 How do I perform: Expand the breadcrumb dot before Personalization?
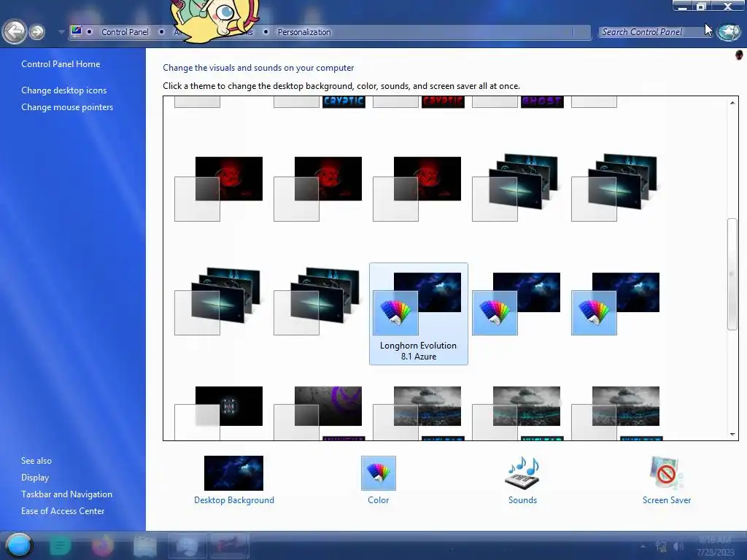coord(266,32)
